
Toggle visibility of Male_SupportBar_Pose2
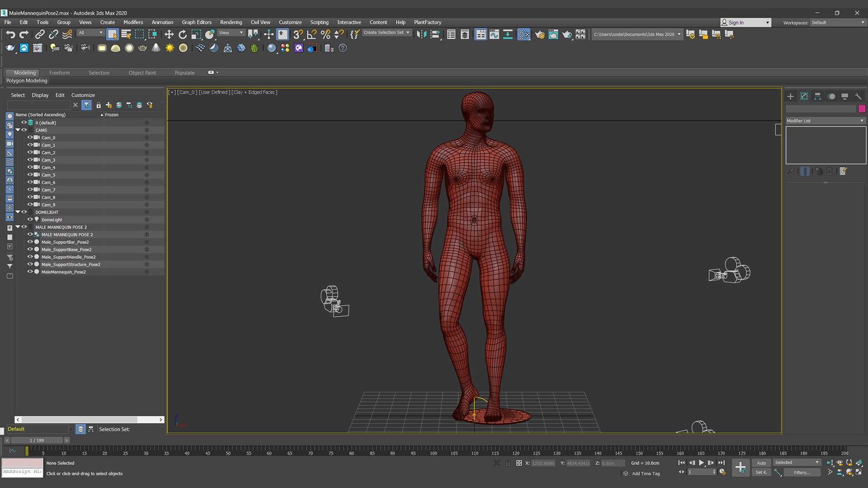30,242
